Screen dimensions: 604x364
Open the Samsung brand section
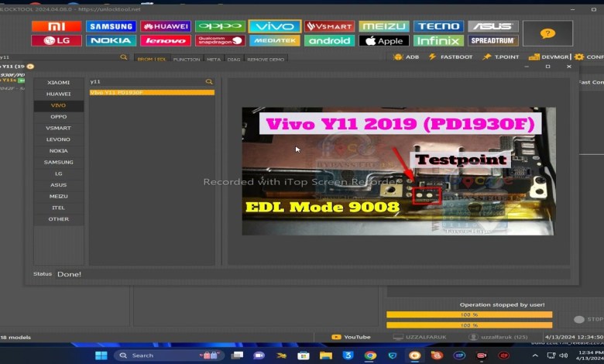pos(111,26)
